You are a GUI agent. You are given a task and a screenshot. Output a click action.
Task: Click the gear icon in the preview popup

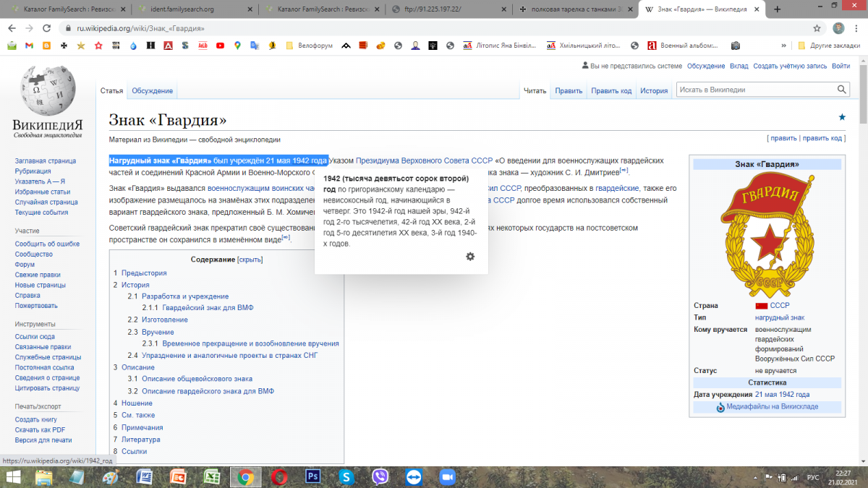click(x=470, y=257)
